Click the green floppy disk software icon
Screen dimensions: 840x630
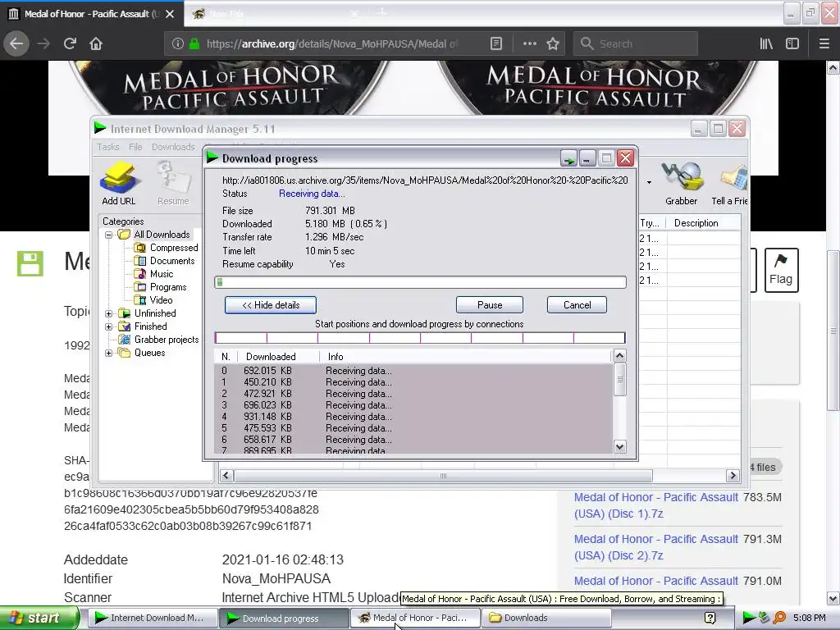point(30,263)
